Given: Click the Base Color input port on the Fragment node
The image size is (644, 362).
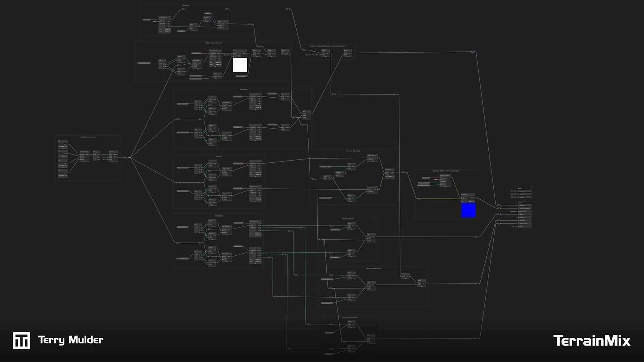Looking at the screenshot, I should tap(519, 205).
